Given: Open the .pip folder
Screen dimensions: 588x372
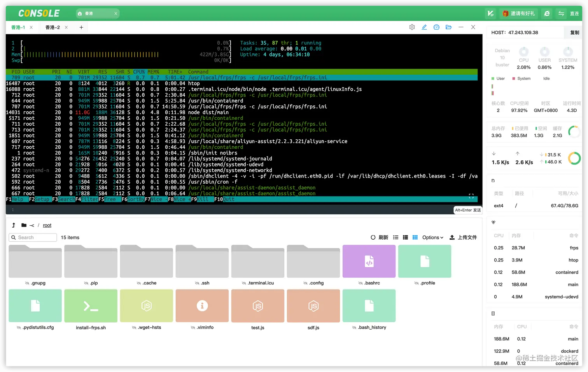Looking at the screenshot, I should tap(91, 261).
